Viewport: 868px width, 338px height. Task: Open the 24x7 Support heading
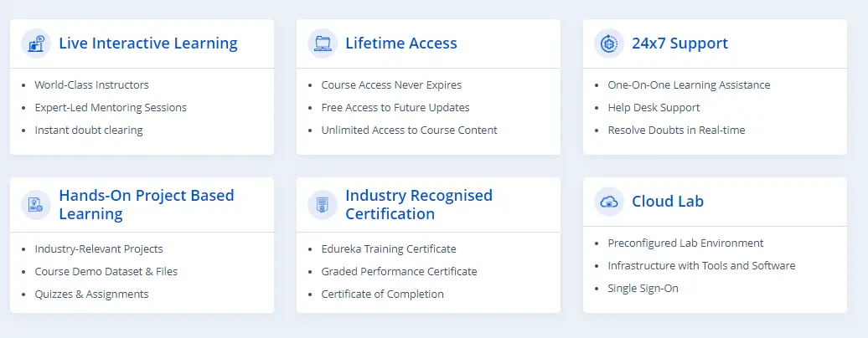click(x=679, y=44)
